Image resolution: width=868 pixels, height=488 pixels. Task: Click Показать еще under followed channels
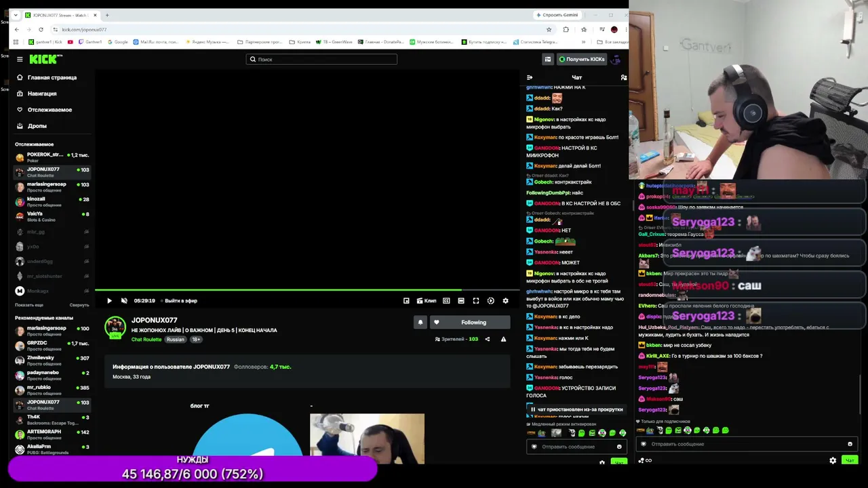29,305
